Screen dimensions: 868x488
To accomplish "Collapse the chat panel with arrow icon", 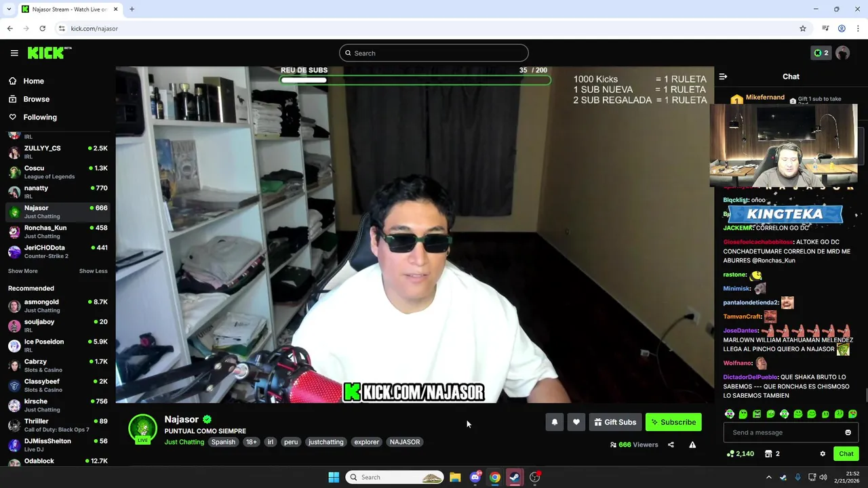I will (x=723, y=77).
